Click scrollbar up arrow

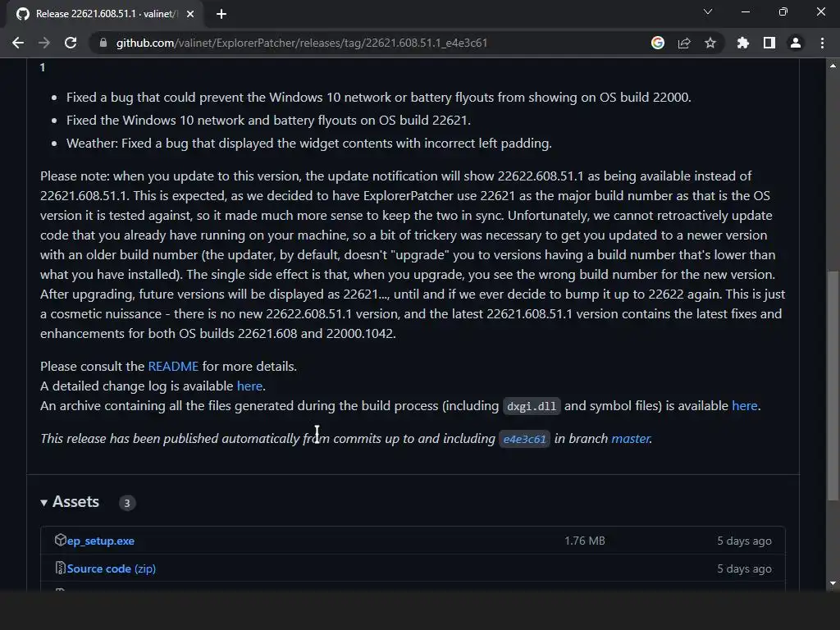point(833,66)
